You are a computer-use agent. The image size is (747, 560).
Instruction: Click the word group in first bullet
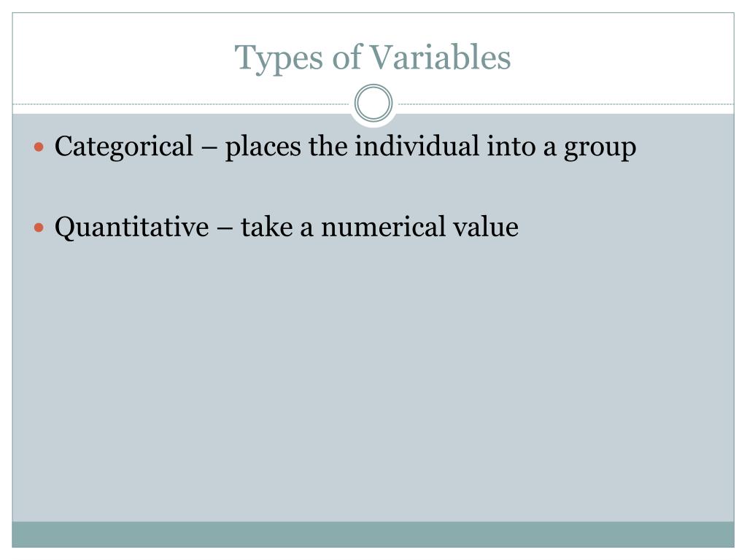click(600, 148)
